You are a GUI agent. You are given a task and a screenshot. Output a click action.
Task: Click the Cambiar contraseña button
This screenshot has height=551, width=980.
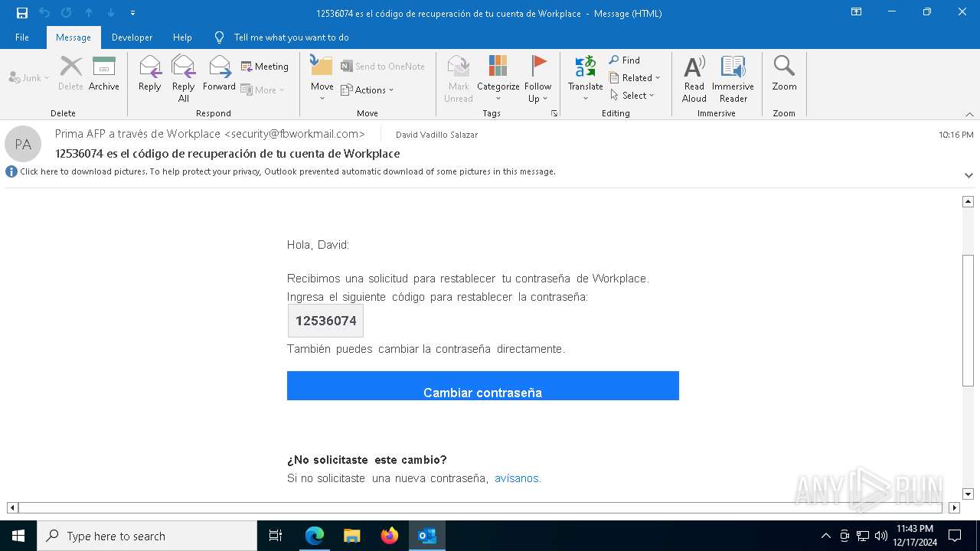point(483,386)
